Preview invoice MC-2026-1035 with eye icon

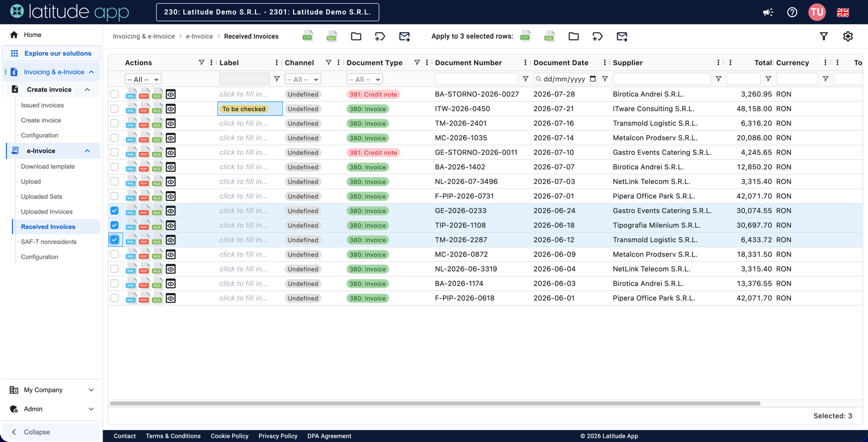tap(171, 138)
